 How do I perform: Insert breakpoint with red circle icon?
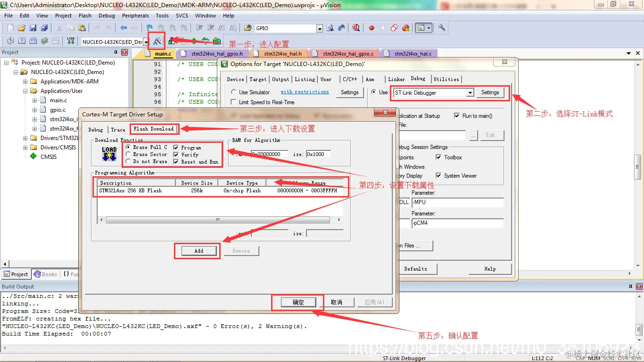[x=372, y=28]
